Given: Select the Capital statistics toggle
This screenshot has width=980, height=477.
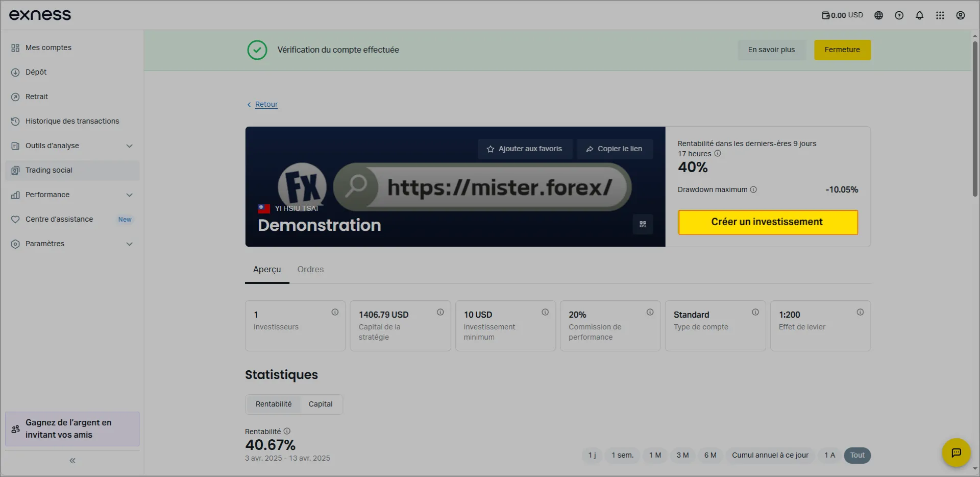Looking at the screenshot, I should coord(321,404).
